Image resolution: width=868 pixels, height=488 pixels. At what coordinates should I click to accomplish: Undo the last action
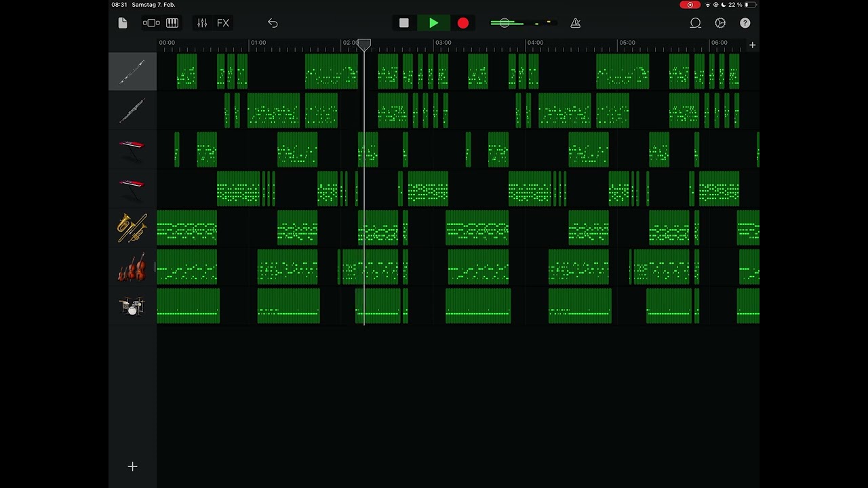click(273, 23)
